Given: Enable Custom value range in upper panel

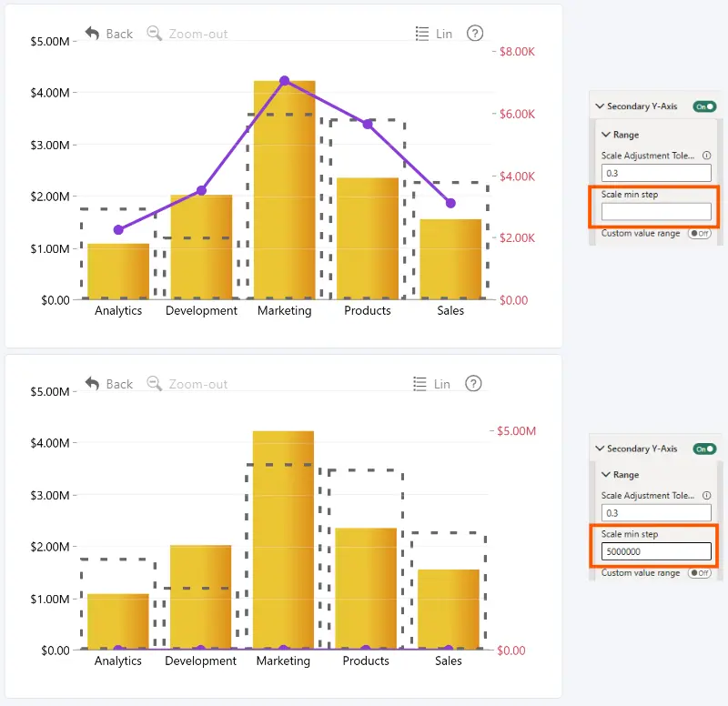Looking at the screenshot, I should tap(699, 234).
